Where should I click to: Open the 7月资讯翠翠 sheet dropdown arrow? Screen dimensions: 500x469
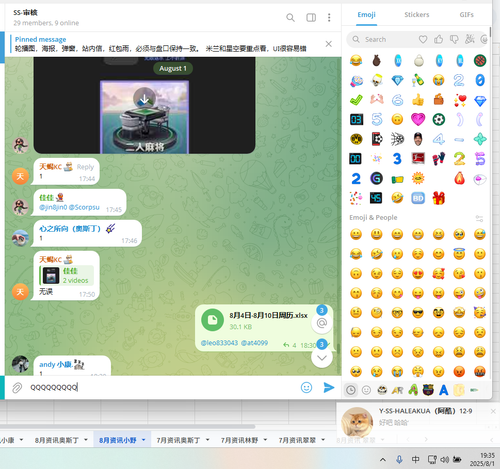pyautogui.click(x=323, y=440)
